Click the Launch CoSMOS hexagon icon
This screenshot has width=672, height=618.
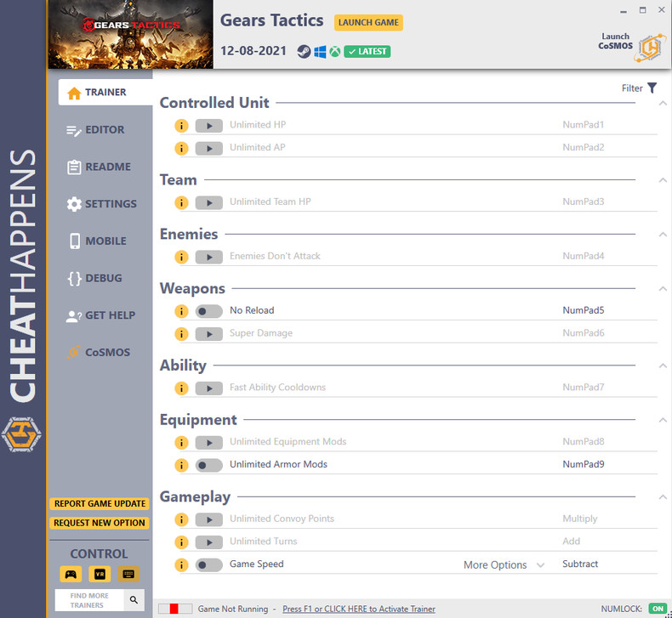[x=651, y=47]
